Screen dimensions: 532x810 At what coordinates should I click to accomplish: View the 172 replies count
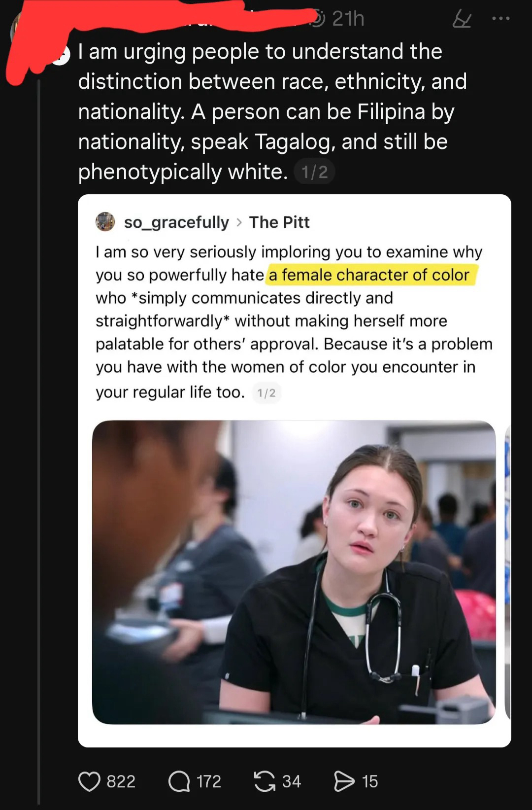[x=209, y=781]
